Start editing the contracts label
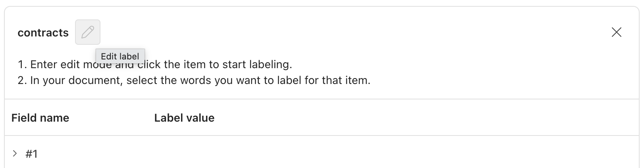The height and width of the screenshot is (168, 644). point(88,32)
